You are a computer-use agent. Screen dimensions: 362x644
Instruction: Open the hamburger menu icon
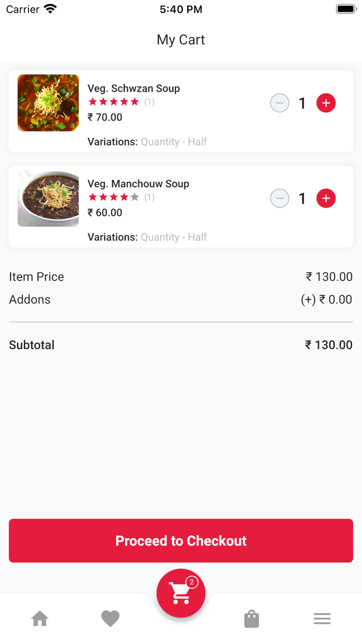[x=322, y=619]
